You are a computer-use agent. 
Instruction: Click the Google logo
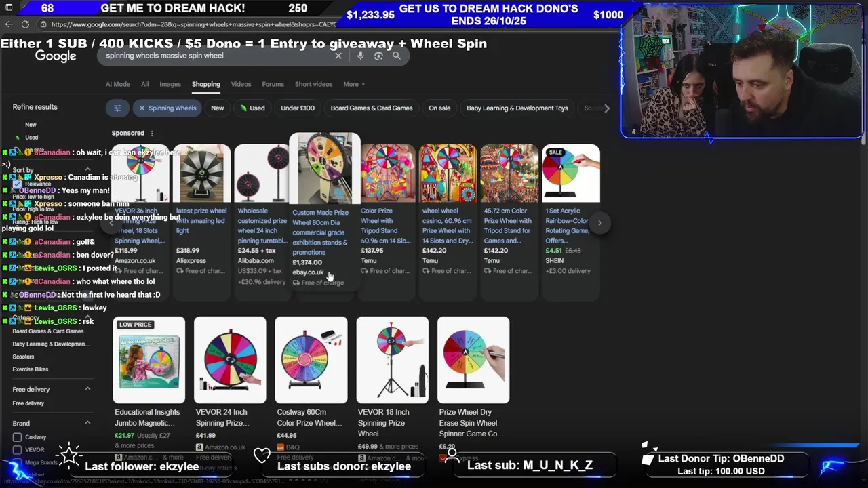[56, 56]
